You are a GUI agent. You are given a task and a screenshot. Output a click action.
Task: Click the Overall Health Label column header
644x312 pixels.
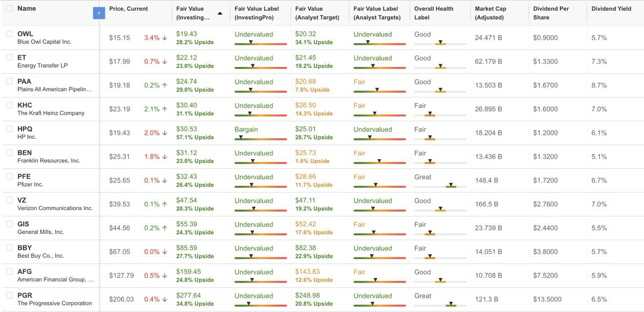coord(434,13)
